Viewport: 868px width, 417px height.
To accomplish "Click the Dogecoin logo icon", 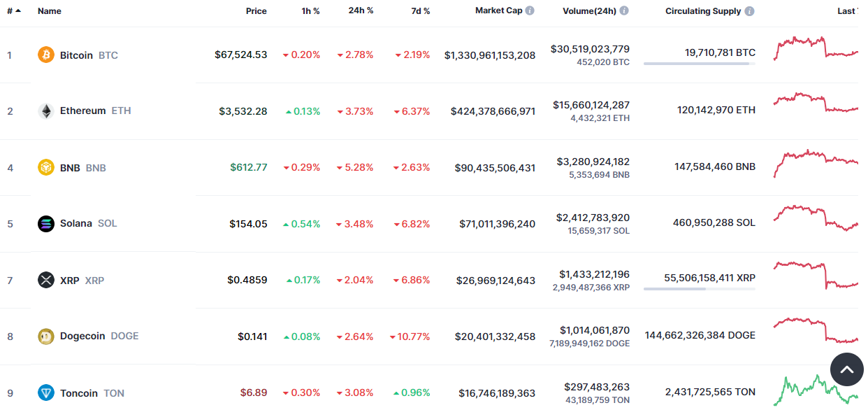I will (x=46, y=337).
